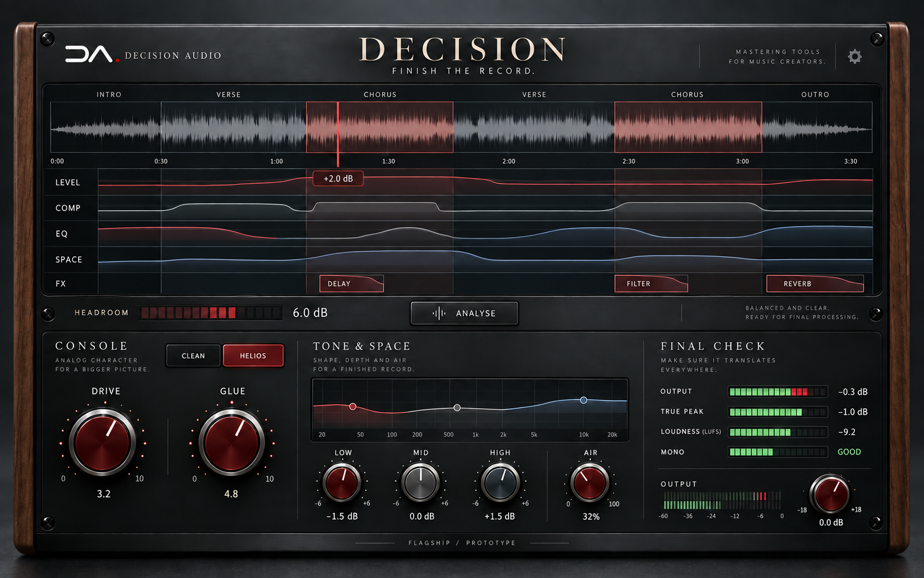
Task: Click the LOW EQ knob
Action: (x=342, y=482)
